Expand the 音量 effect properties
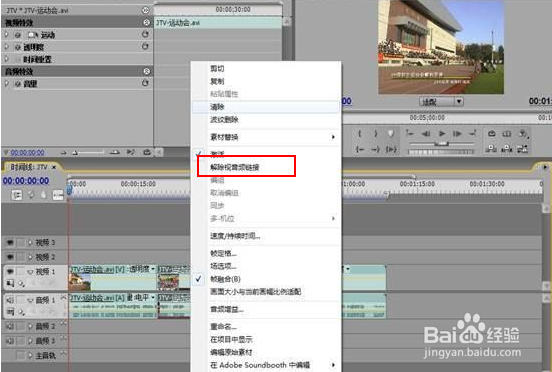This screenshot has width=552, height=372. tap(6, 83)
